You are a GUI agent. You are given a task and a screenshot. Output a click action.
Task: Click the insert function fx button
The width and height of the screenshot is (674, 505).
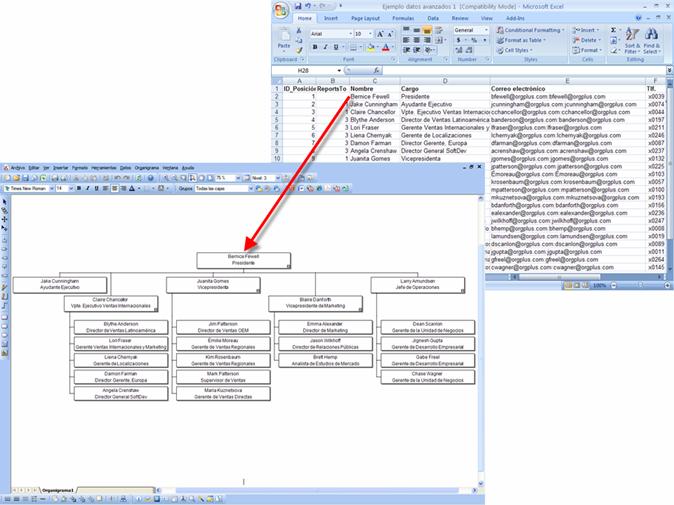[376, 70]
